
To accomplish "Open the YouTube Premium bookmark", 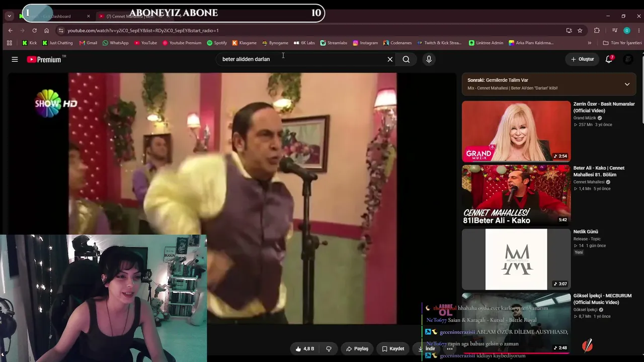I will (182, 43).
